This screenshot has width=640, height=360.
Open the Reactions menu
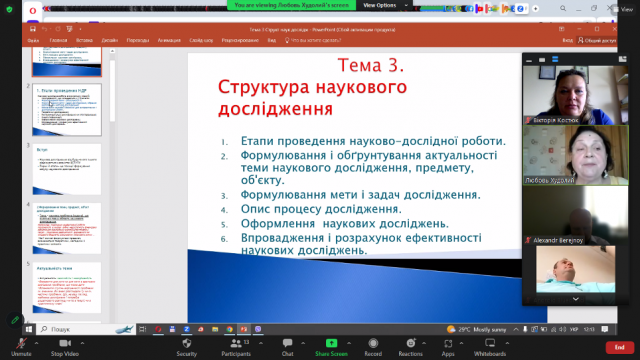tap(411, 347)
